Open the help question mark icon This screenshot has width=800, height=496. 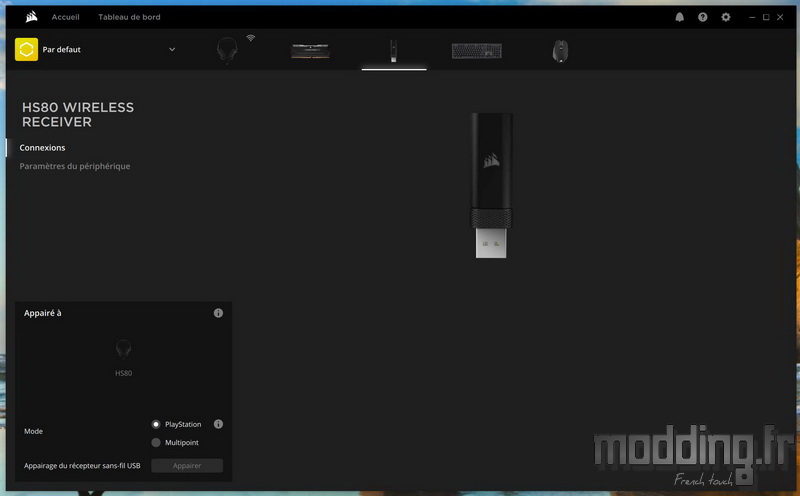(x=703, y=17)
